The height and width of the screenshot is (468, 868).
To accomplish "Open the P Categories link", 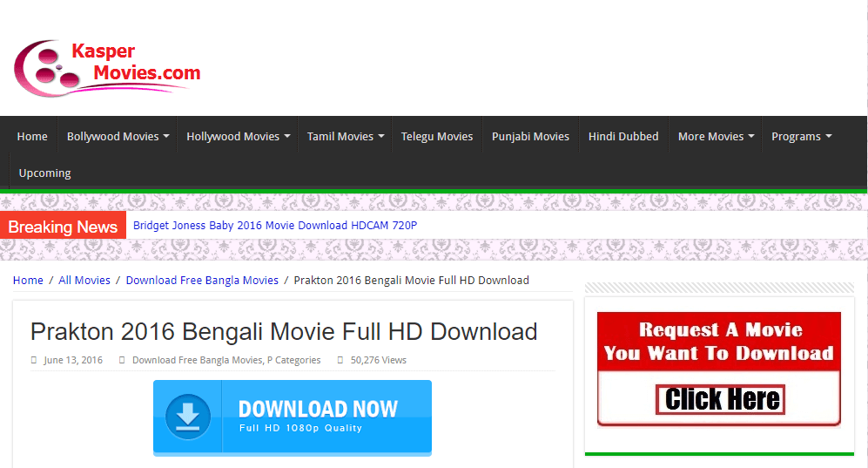I will click(294, 360).
